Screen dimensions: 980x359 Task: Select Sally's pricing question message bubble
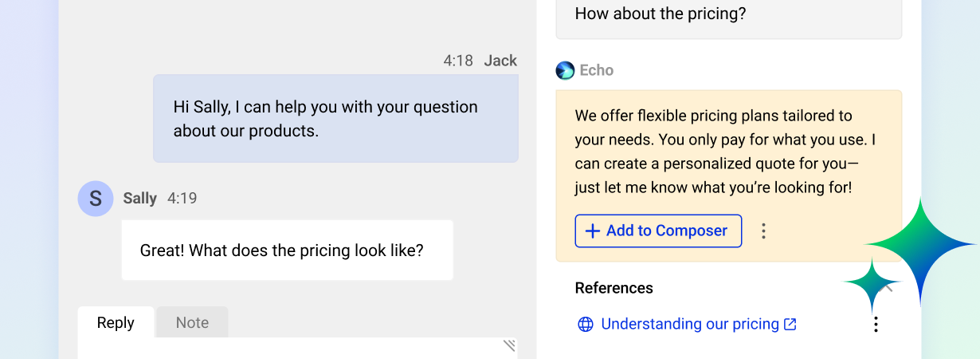(x=287, y=251)
